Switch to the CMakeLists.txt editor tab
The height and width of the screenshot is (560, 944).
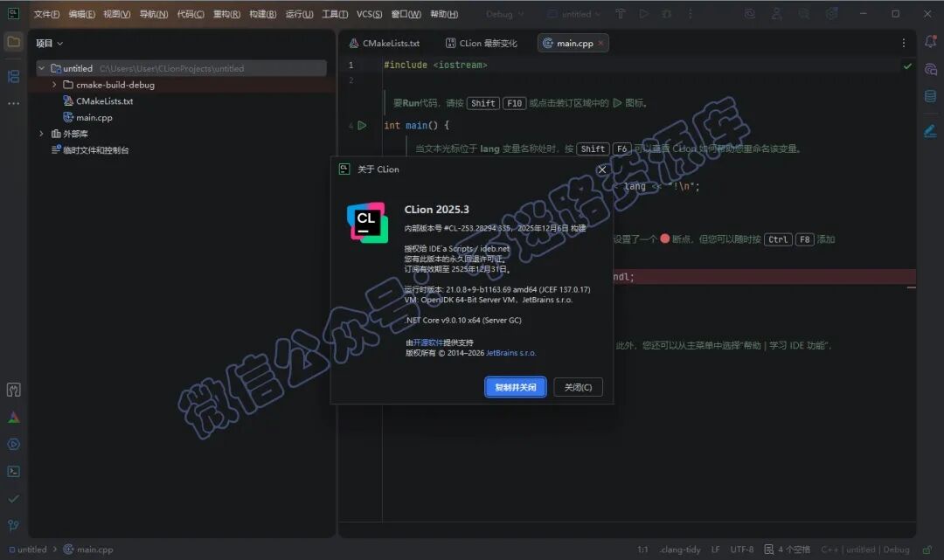tap(385, 44)
